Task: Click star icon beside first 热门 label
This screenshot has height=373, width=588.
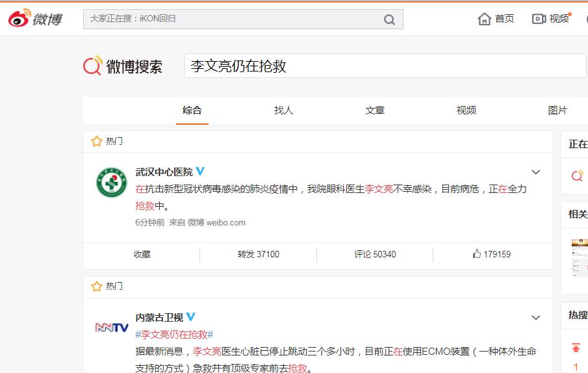Action: 96,141
